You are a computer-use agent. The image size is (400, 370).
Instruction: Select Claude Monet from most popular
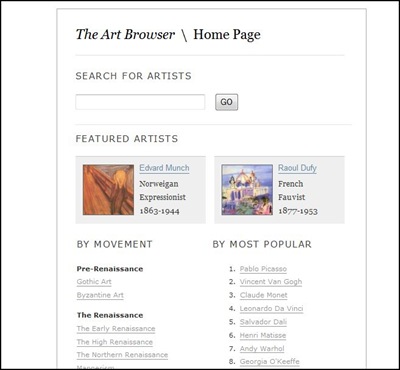point(264,295)
